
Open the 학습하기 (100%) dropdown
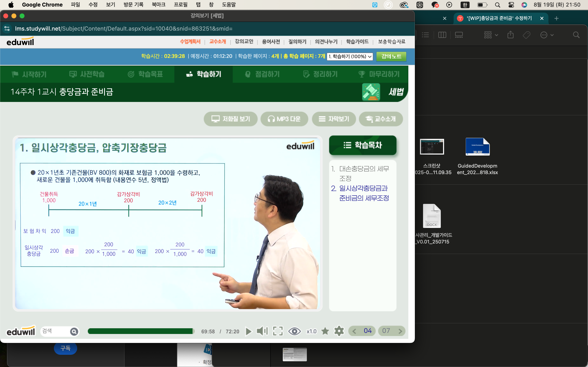coord(350,56)
